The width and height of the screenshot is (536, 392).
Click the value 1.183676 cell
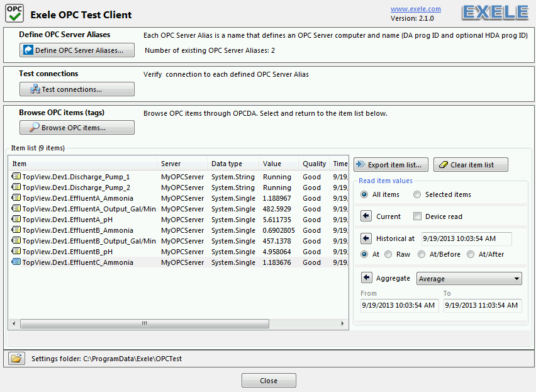pyautogui.click(x=277, y=262)
